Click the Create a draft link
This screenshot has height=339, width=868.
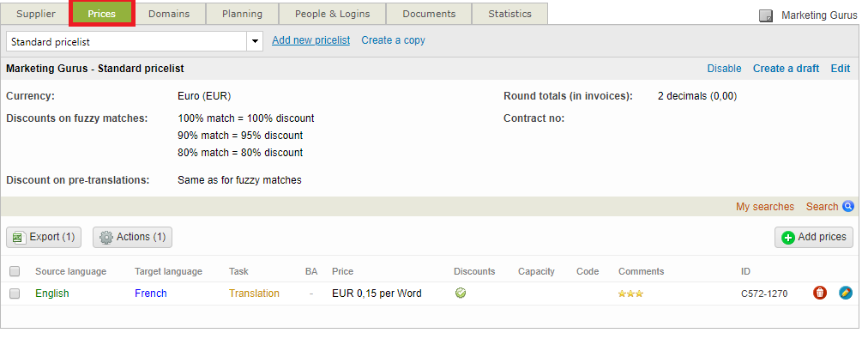coord(786,69)
